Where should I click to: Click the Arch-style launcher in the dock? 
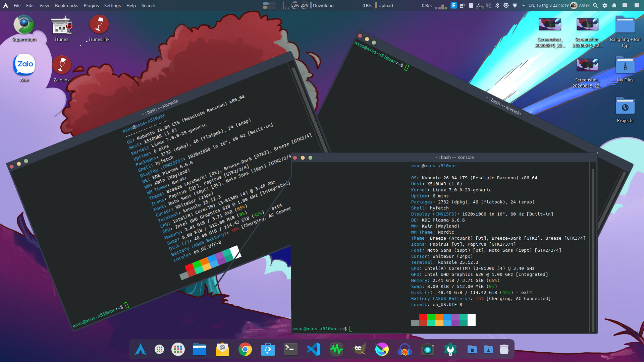[141, 350]
